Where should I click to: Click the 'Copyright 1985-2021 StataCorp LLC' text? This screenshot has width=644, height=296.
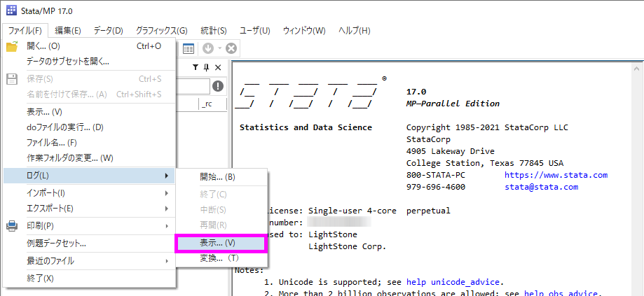[x=487, y=127]
